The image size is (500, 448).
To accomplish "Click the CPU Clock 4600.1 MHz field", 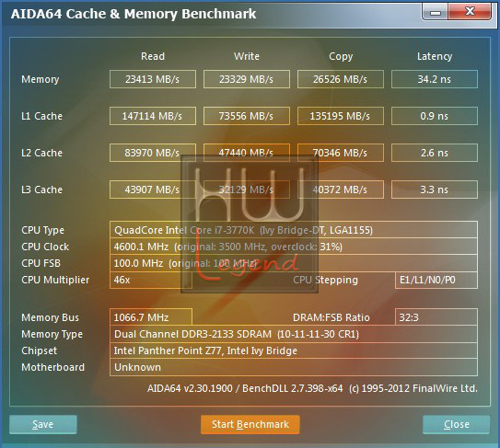I will click(x=294, y=247).
